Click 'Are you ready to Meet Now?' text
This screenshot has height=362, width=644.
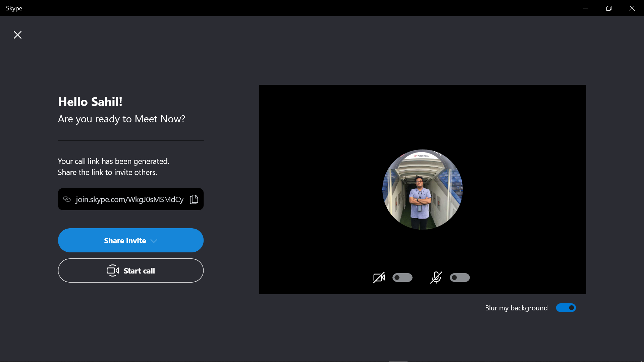pyautogui.click(x=121, y=119)
